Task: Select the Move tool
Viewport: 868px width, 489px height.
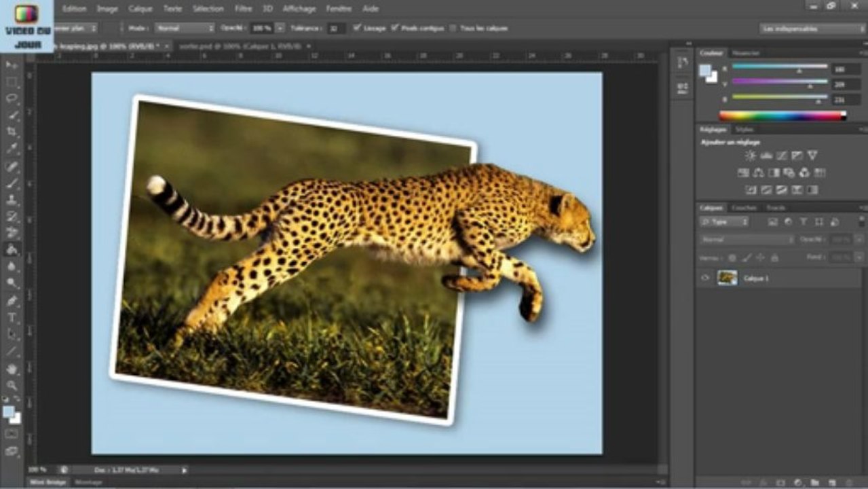Action: point(12,65)
